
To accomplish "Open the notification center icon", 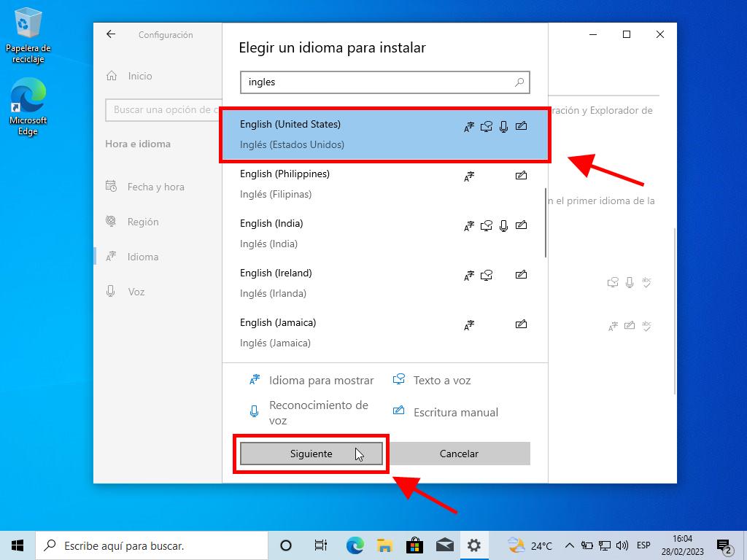I will [724, 545].
